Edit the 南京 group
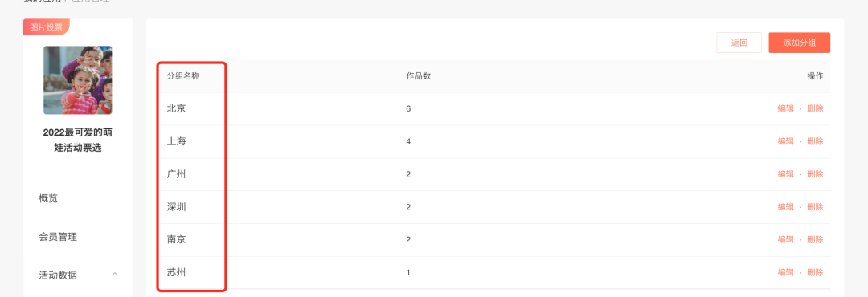 (785, 239)
